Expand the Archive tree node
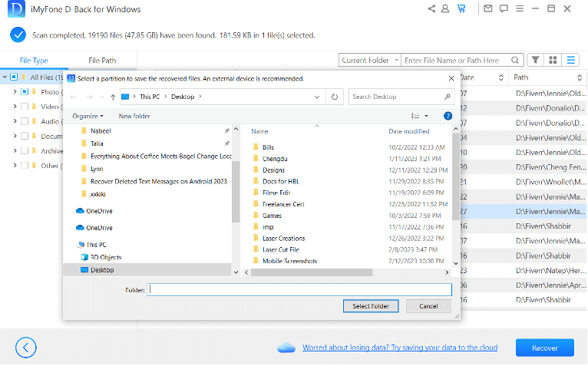Screen dimensions: 588x366 [15, 150]
